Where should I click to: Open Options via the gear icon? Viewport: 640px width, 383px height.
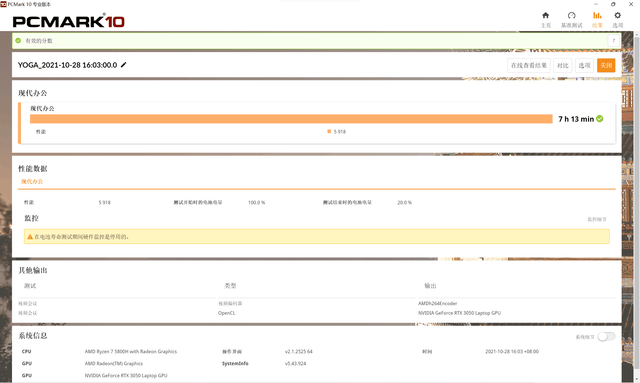(618, 16)
